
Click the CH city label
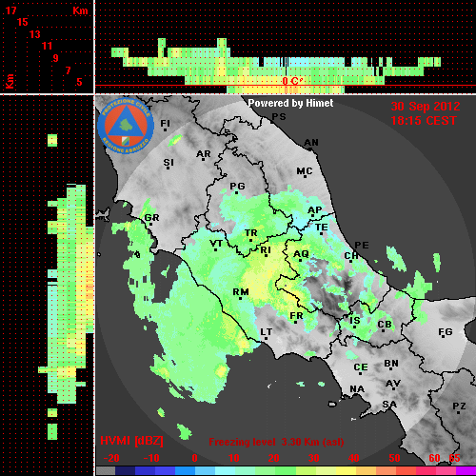coord(351,255)
